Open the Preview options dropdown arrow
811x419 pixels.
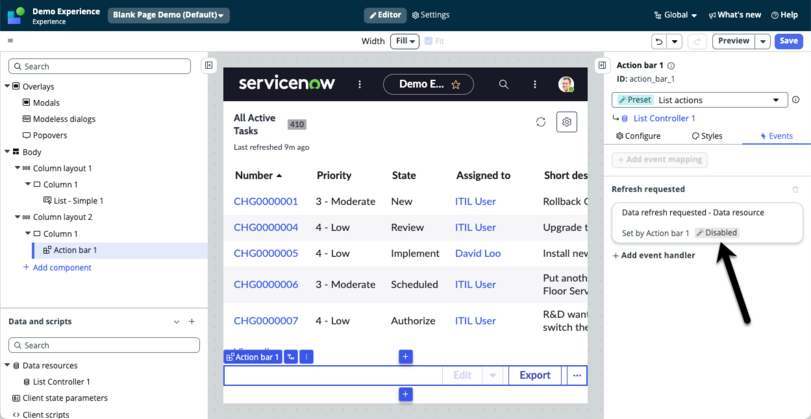(763, 41)
